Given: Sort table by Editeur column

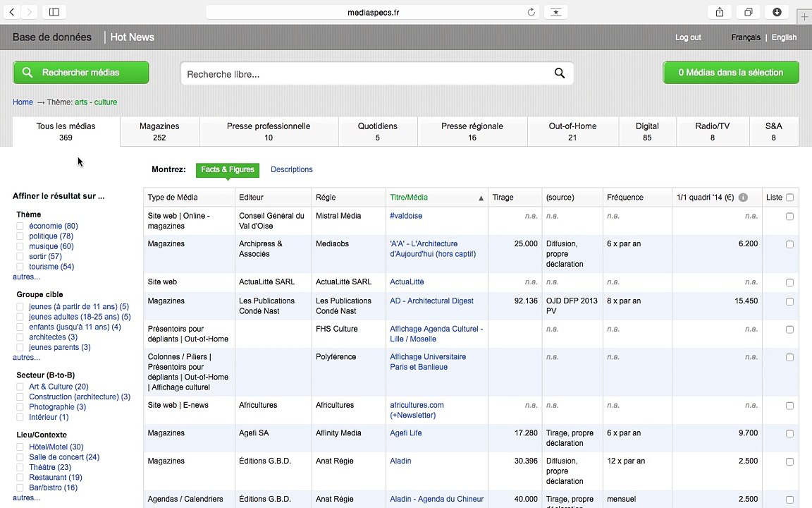Looking at the screenshot, I should click(x=251, y=198).
